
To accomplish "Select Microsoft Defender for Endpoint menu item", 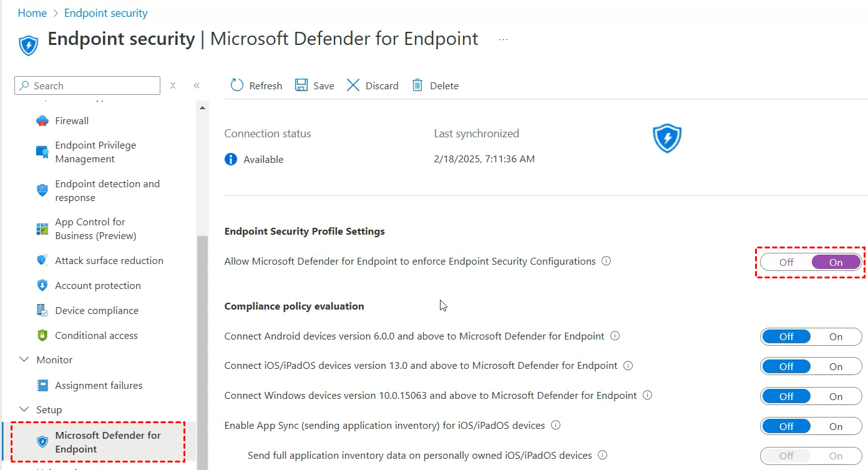I will (x=108, y=442).
